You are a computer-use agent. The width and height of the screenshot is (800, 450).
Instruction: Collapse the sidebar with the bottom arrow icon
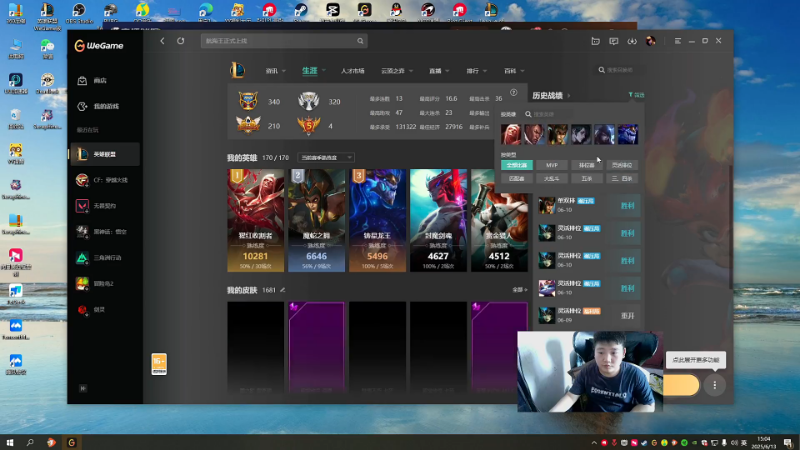pyautogui.click(x=83, y=388)
